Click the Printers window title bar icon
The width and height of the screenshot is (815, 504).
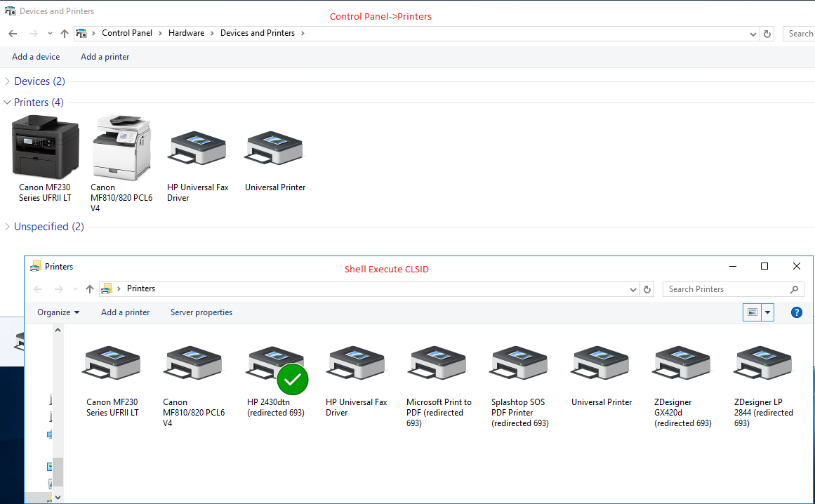pyautogui.click(x=35, y=267)
